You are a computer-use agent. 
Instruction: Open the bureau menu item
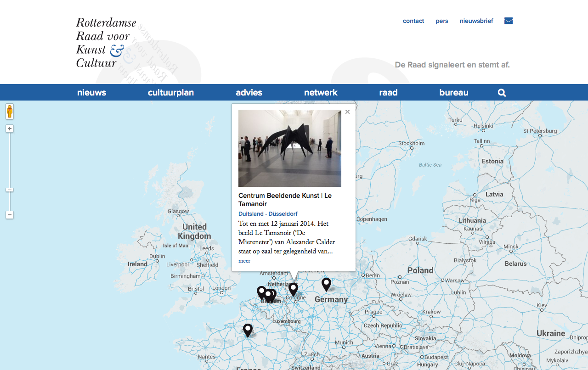pyautogui.click(x=454, y=93)
